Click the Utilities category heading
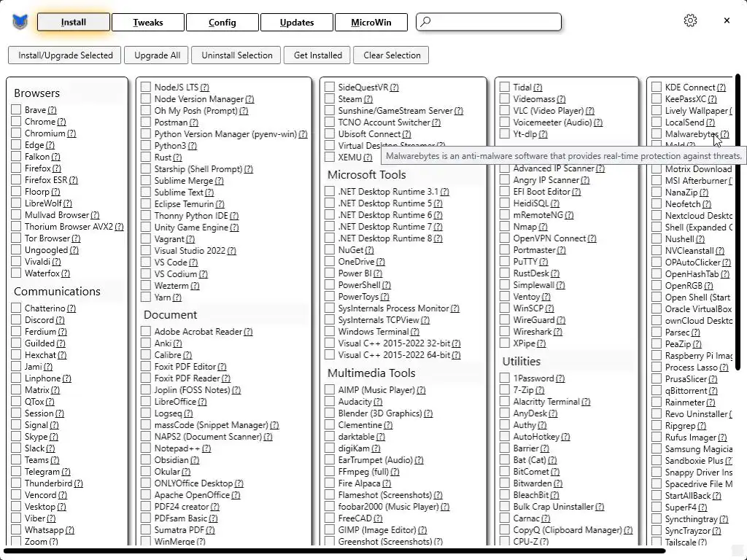 pos(521,362)
